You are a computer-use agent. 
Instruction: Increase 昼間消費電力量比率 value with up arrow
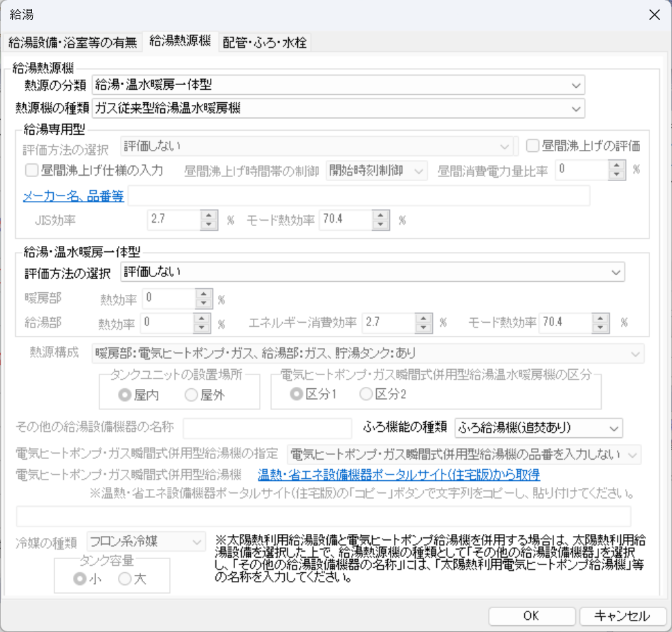tap(616, 165)
